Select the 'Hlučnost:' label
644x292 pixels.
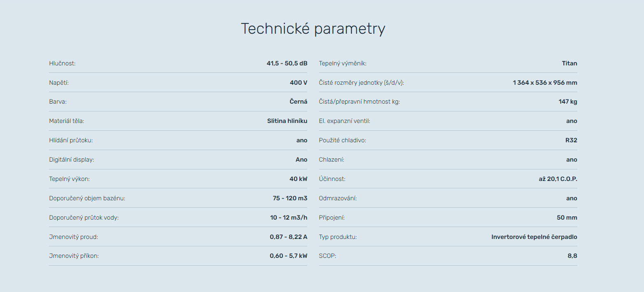tap(62, 63)
